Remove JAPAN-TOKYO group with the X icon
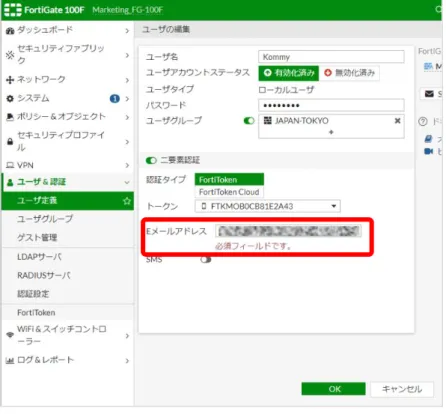 (397, 121)
